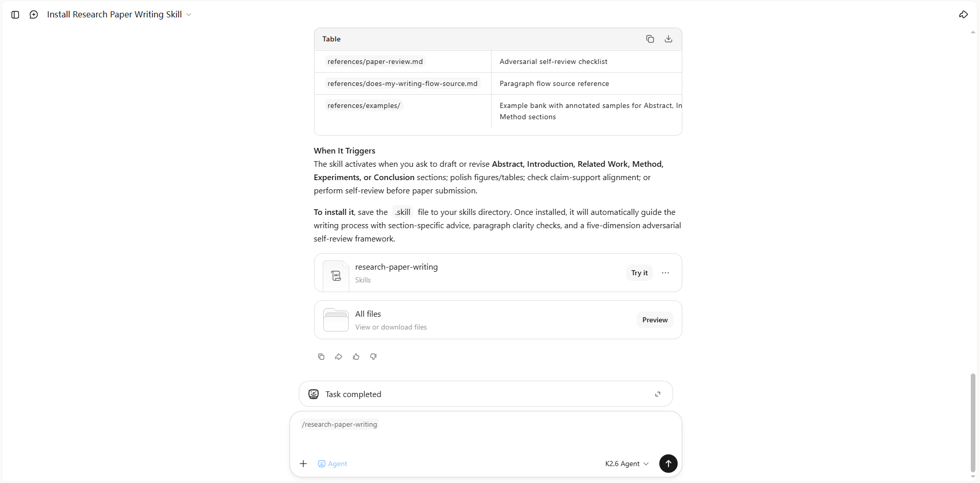Toggle the Agent mode chip
The height and width of the screenshot is (483, 980).
click(x=332, y=464)
